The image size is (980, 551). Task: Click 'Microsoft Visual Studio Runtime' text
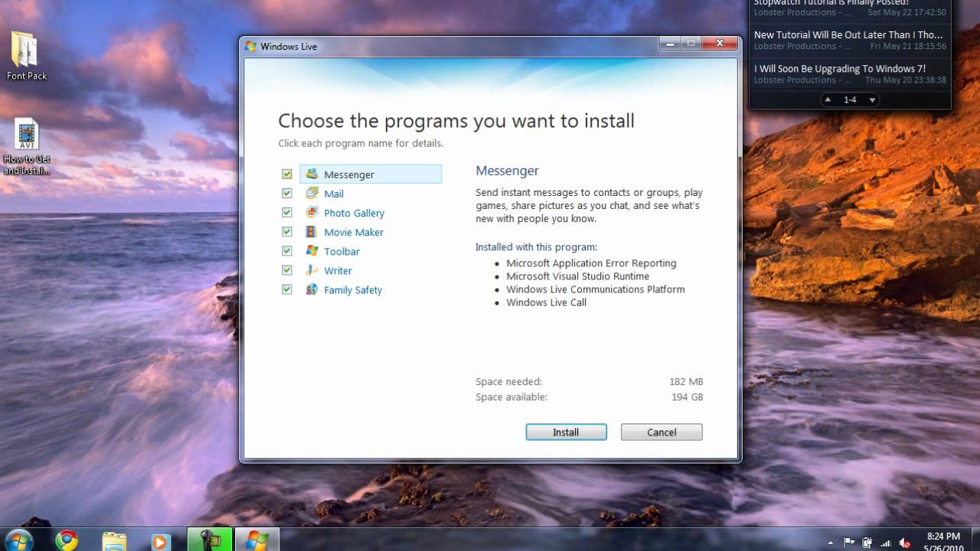pyautogui.click(x=577, y=276)
